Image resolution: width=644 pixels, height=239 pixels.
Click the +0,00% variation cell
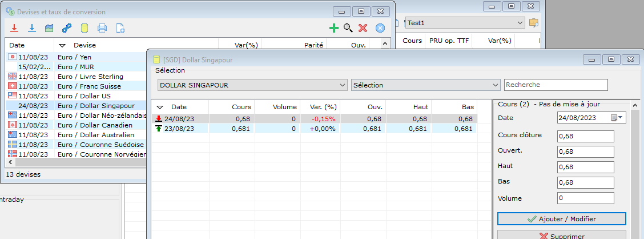[x=323, y=129]
